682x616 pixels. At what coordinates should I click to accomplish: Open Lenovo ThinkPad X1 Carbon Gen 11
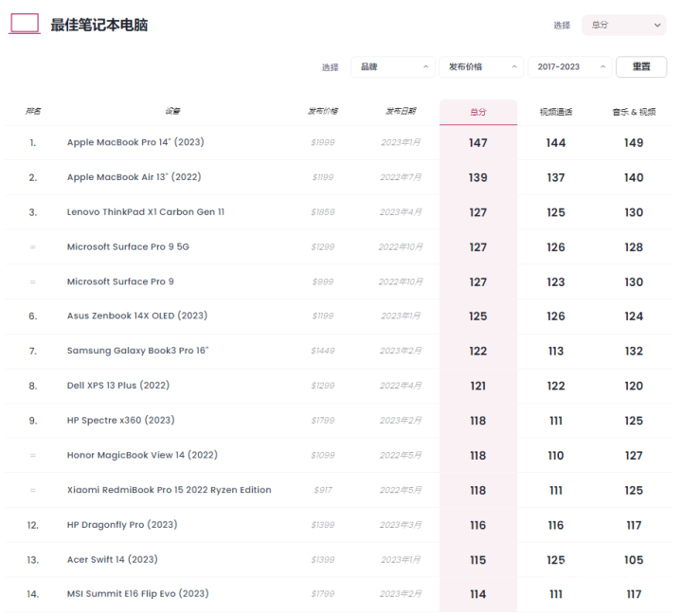tap(146, 212)
